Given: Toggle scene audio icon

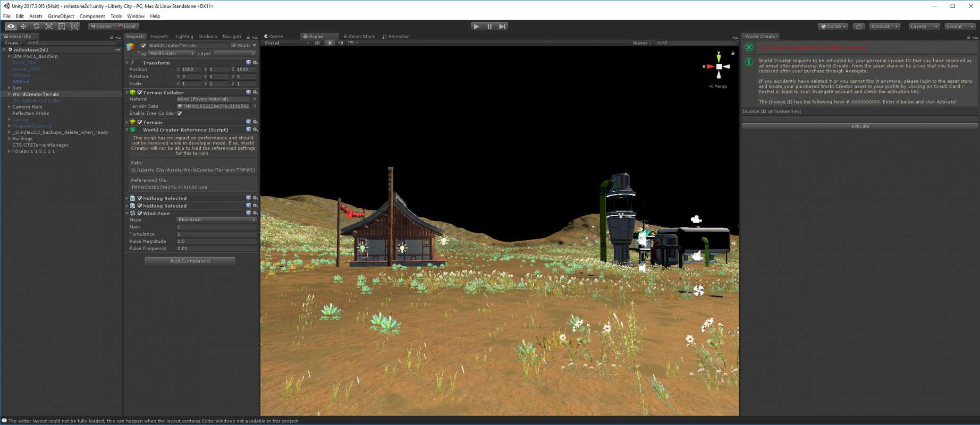Looking at the screenshot, I should [x=340, y=43].
